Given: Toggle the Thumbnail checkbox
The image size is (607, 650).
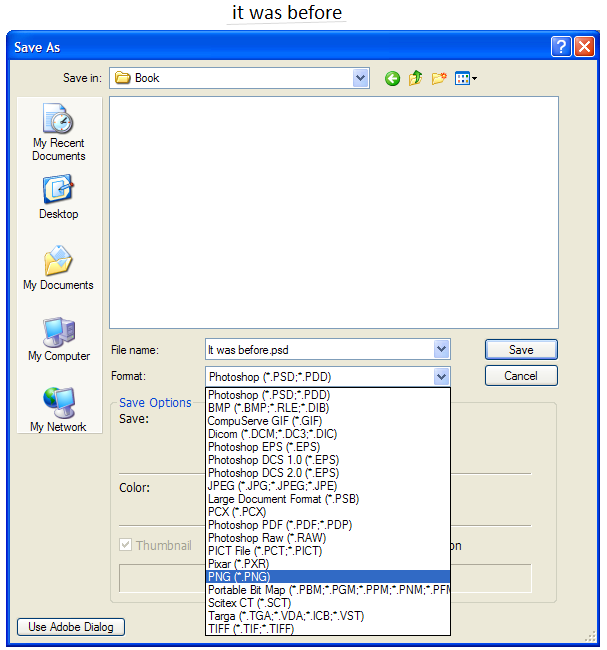Looking at the screenshot, I should click(126, 545).
